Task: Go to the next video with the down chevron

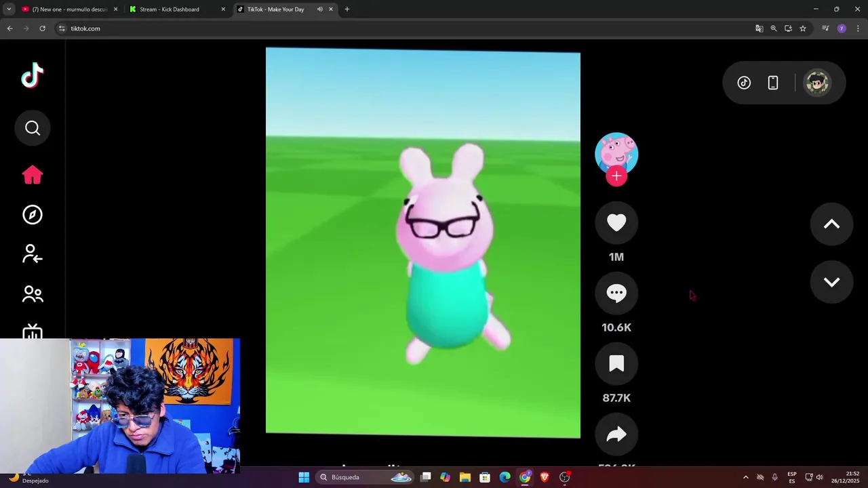Action: coord(831,282)
